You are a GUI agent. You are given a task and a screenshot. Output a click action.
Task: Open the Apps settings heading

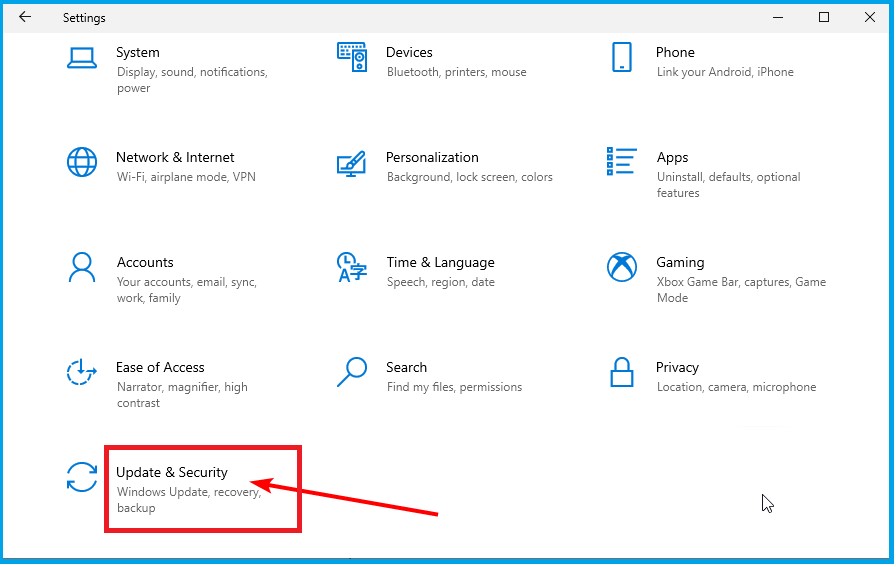tap(673, 158)
